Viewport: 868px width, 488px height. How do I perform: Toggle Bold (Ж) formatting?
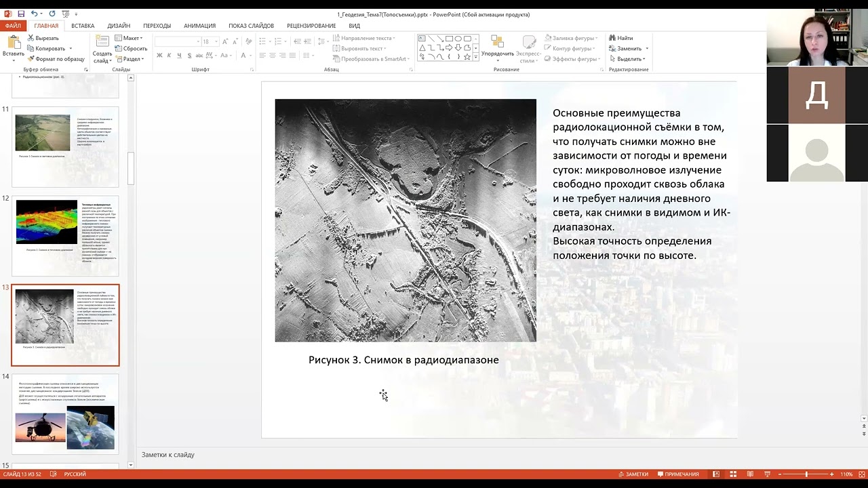pos(159,56)
